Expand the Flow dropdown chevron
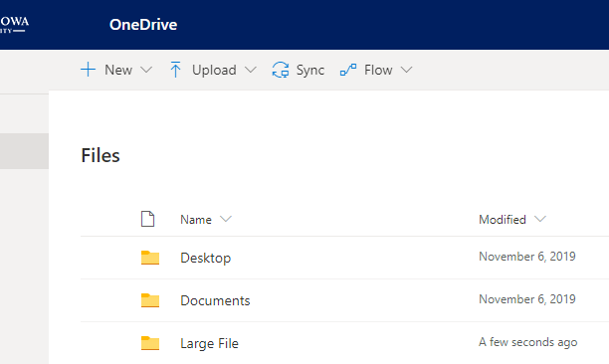 (x=406, y=70)
